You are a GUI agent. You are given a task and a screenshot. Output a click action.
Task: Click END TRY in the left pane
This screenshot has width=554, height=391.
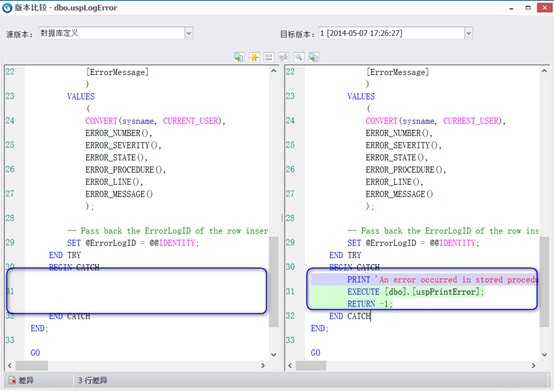click(65, 255)
